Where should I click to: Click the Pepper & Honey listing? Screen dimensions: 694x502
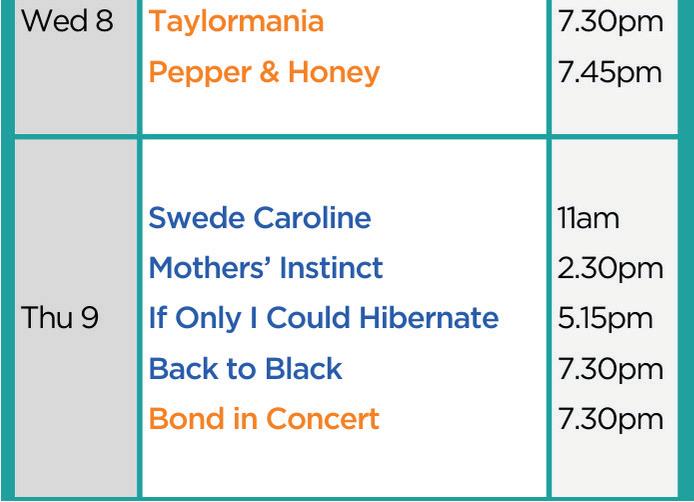pyautogui.click(x=264, y=73)
